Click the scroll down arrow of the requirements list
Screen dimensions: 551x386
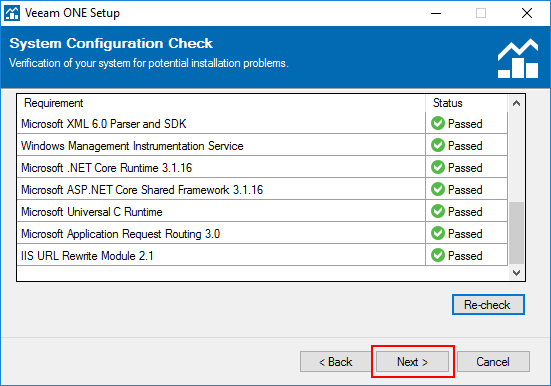[x=516, y=272]
